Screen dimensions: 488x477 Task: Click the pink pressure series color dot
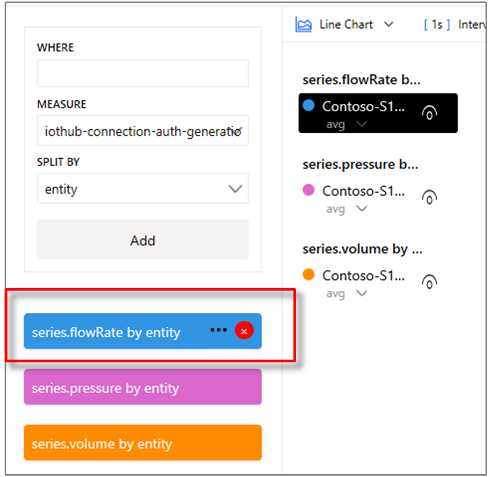click(308, 190)
